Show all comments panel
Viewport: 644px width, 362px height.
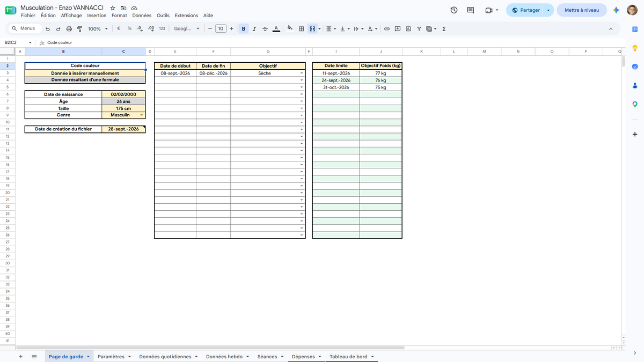click(x=471, y=10)
